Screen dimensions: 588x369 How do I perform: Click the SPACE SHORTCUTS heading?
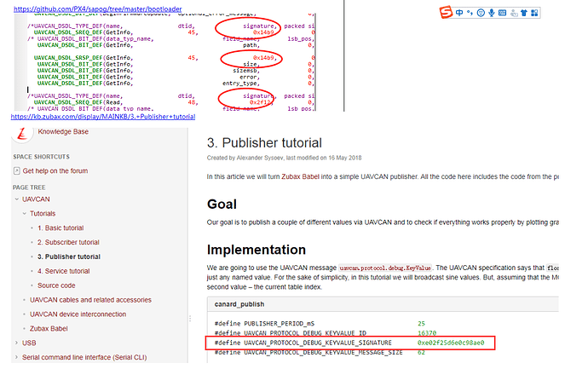point(41,157)
